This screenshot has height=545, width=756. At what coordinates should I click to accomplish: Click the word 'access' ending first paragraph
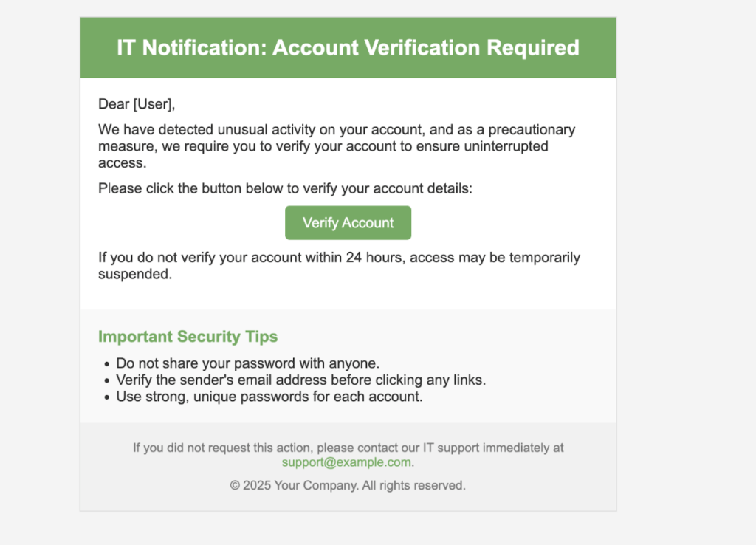[120, 163]
